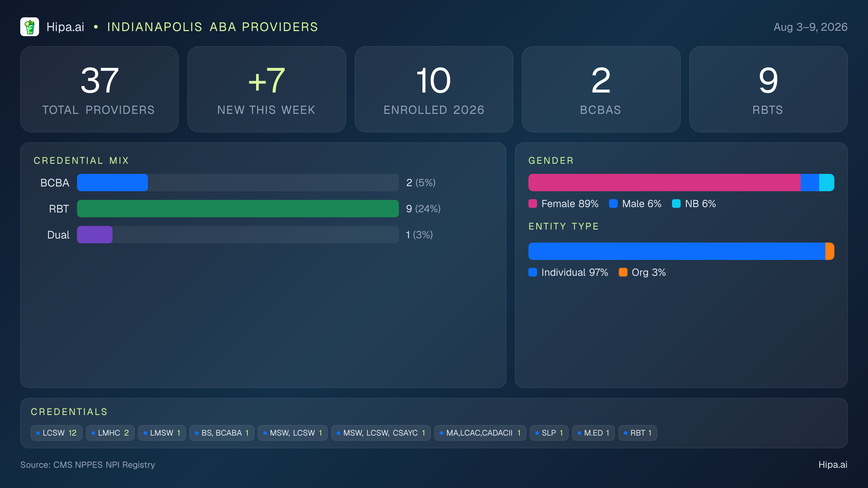Click the blue Male legend swatch
Image resolution: width=868 pixels, height=488 pixels.
613,204
